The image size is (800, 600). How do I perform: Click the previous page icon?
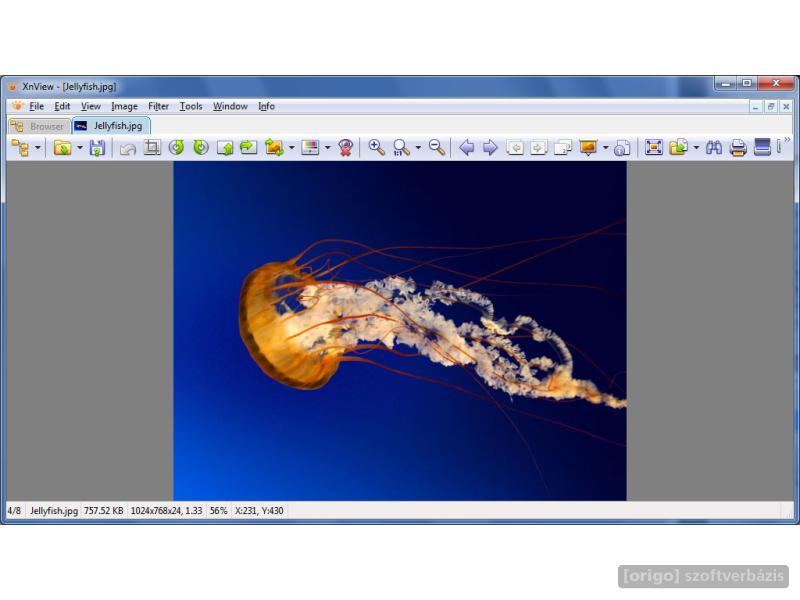[x=515, y=148]
